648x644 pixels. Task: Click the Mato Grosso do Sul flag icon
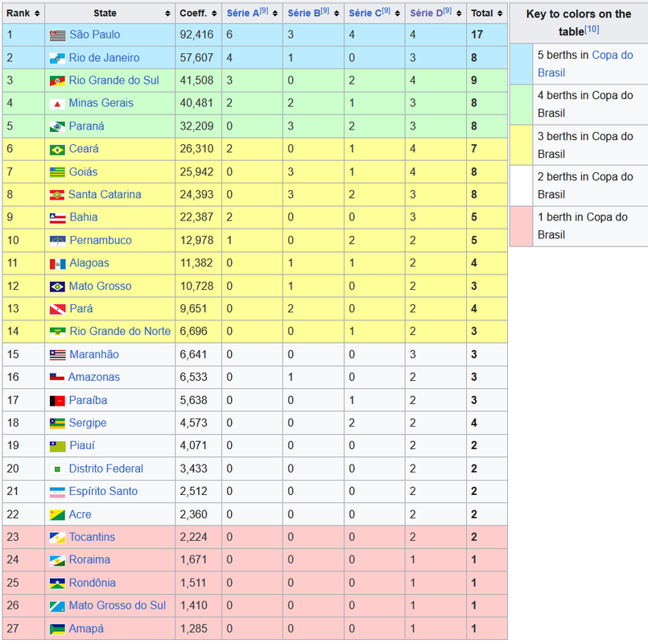57,606
